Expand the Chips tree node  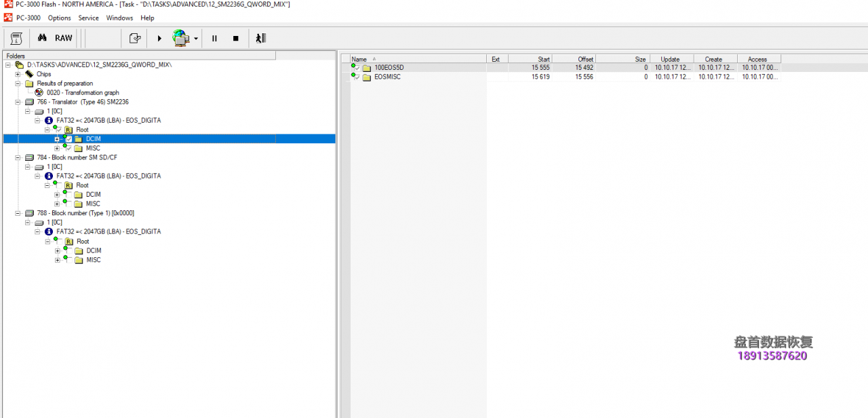coord(18,74)
